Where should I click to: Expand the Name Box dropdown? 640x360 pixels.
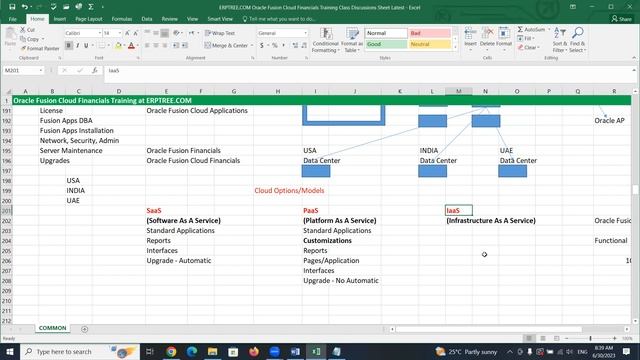(x=41, y=71)
